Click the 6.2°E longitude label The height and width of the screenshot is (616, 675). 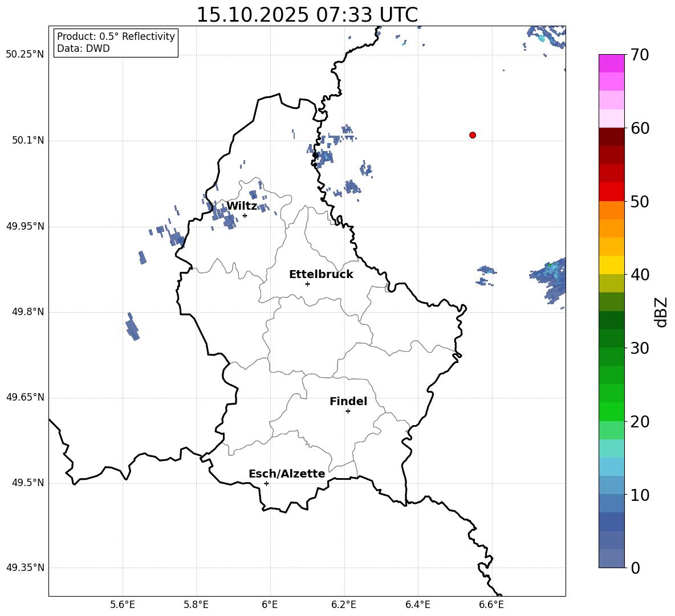pyautogui.click(x=344, y=605)
